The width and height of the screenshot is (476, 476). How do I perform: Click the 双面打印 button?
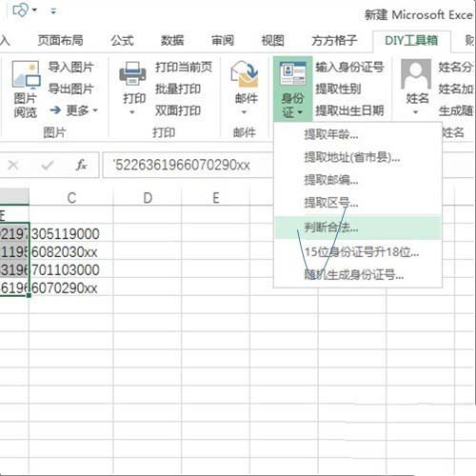pos(178,110)
